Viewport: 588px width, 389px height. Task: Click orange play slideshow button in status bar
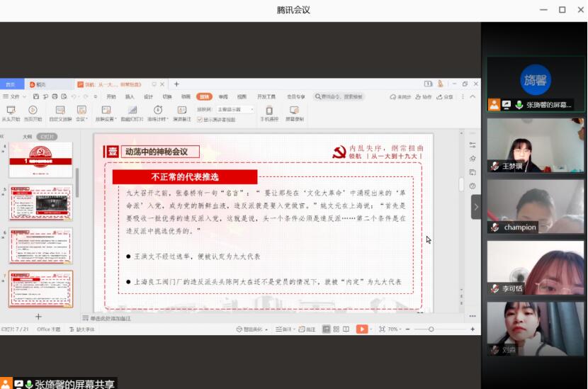click(x=361, y=329)
